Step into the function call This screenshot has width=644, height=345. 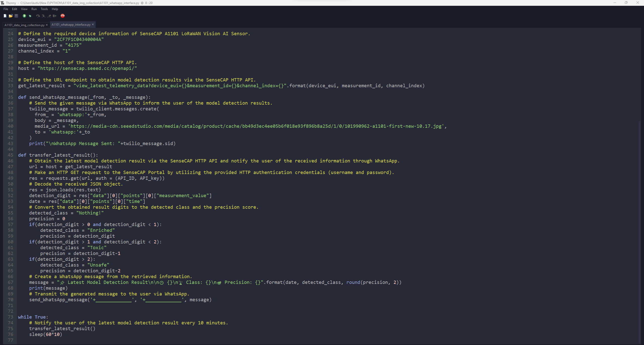tap(43, 16)
